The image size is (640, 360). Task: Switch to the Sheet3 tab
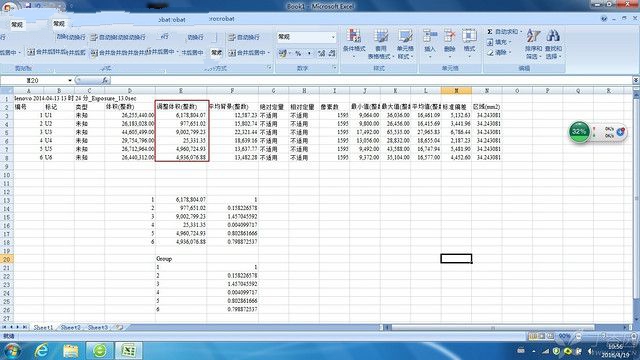tap(98, 327)
